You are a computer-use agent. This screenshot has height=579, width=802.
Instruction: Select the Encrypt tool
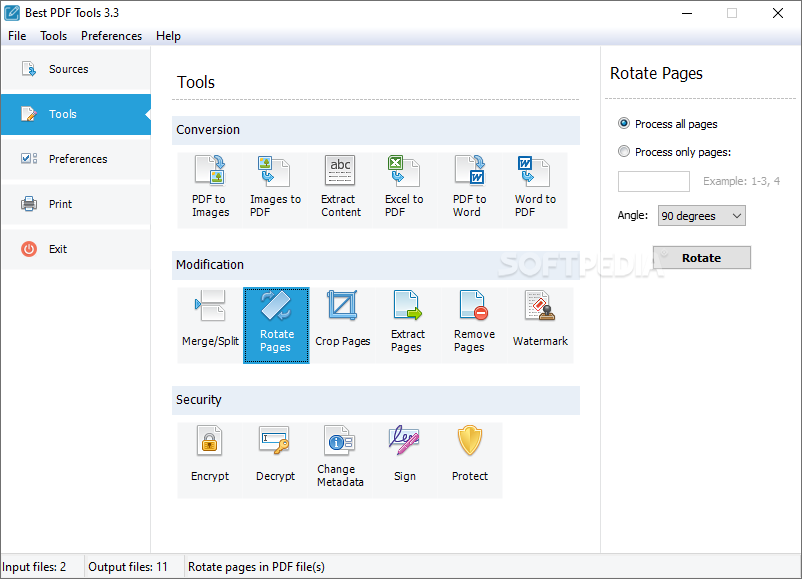(x=210, y=460)
